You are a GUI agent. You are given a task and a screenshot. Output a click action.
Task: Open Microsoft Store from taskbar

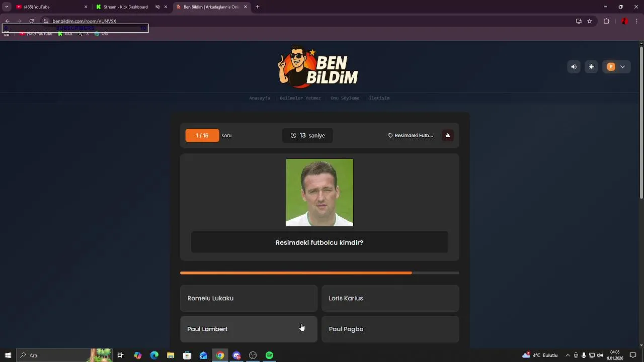point(187,355)
